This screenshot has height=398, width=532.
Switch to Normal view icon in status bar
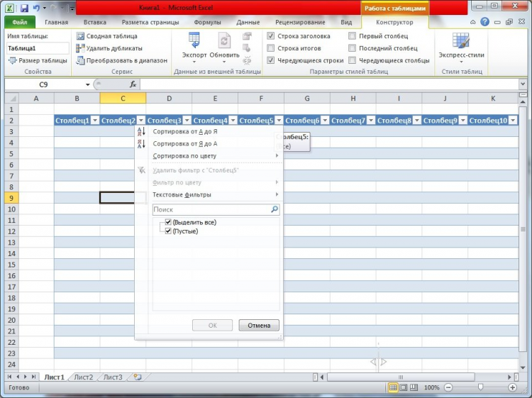coord(392,387)
